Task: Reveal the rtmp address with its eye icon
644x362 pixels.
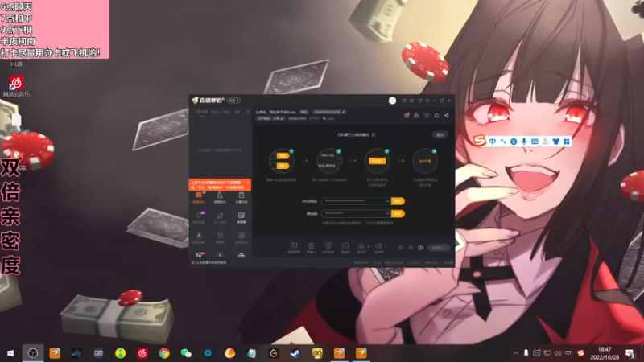Action: coord(387,201)
